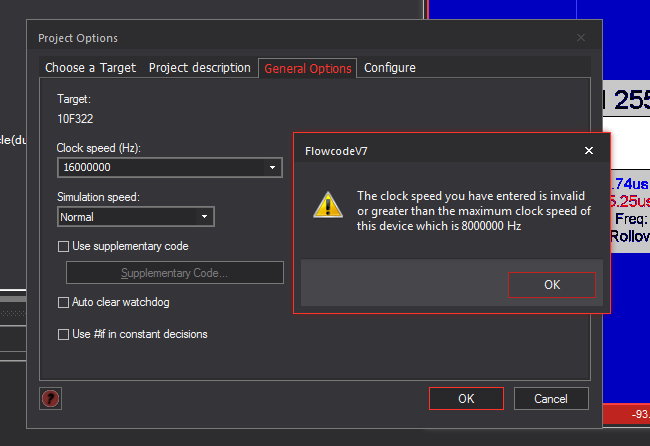Click the FlowcodeV7 dialog title

click(x=336, y=151)
